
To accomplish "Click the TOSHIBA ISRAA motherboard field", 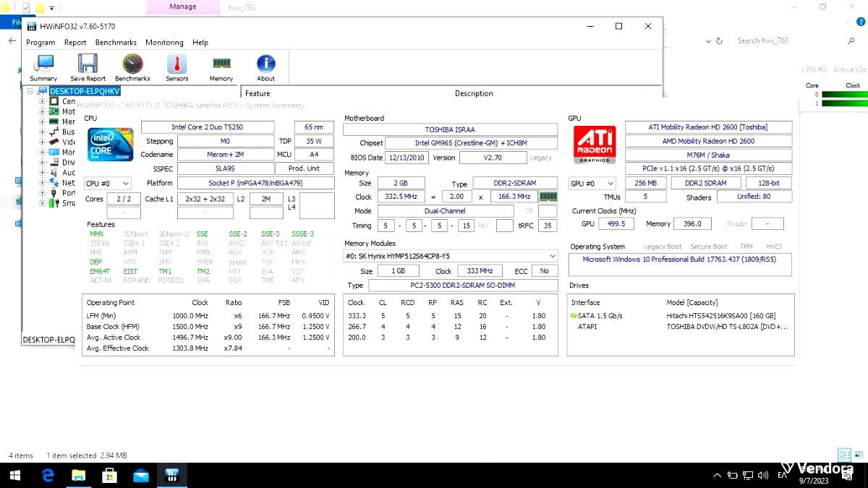I will tap(450, 129).
